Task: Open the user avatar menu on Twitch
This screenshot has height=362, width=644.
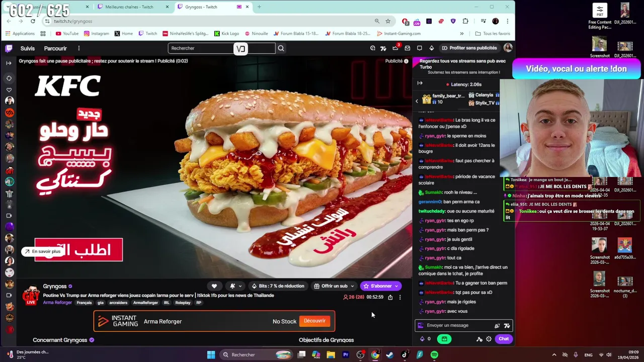Action: (x=508, y=48)
